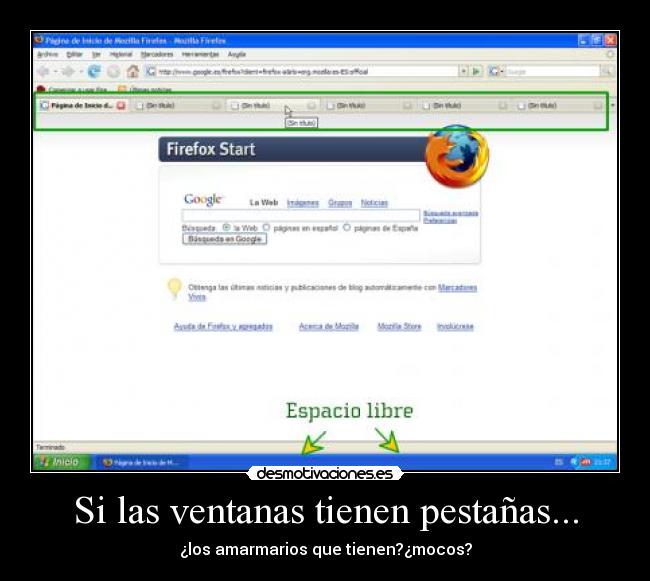This screenshot has height=581, width=650.
Task: Open the 'Últimas noticias' bookmark folder
Action: click(x=145, y=90)
